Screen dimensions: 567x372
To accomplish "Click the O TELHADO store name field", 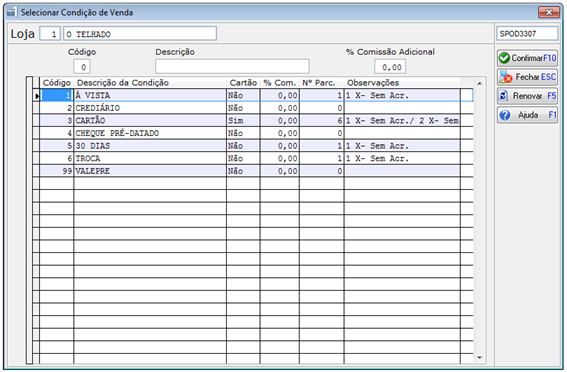I will [x=140, y=34].
